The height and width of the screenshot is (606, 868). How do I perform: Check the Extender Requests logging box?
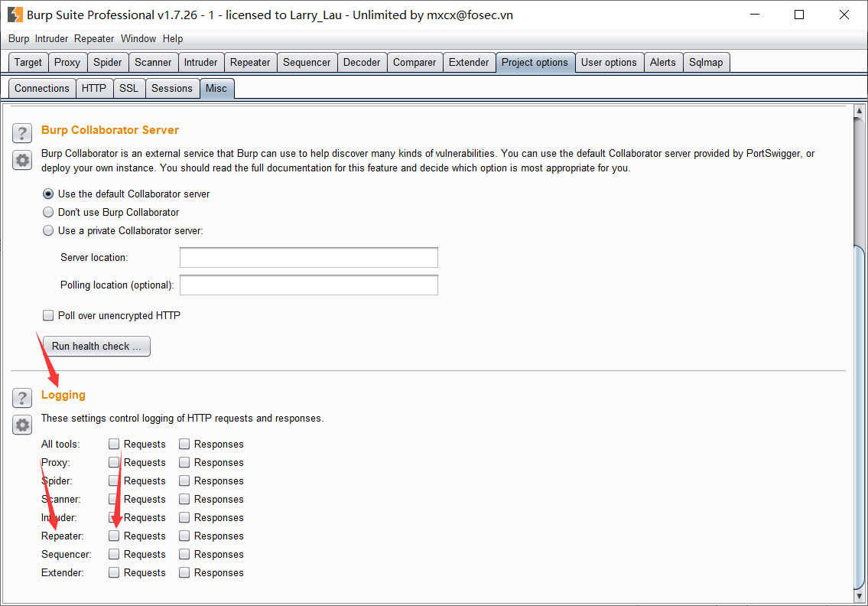coord(114,572)
